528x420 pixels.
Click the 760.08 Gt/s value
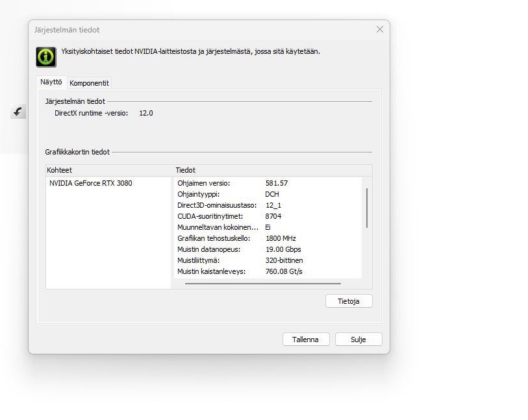click(x=284, y=271)
